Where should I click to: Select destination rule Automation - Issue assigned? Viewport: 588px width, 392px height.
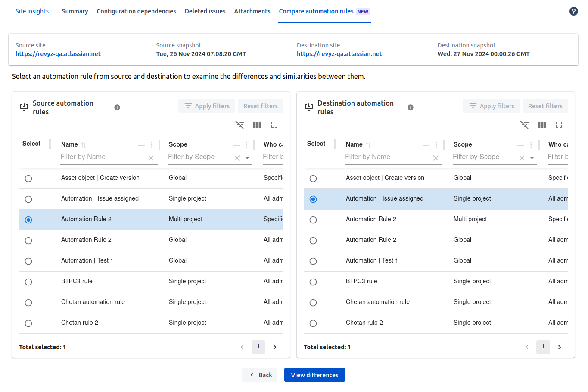click(x=313, y=199)
